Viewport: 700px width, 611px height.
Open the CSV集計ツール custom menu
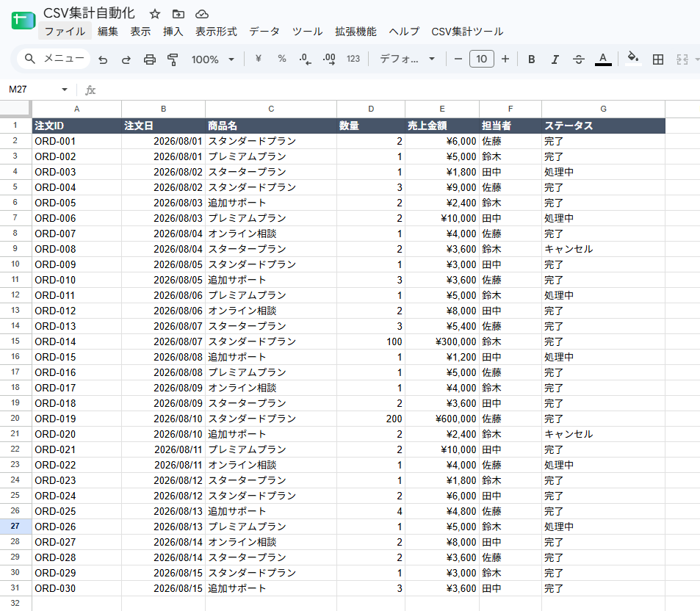(x=467, y=32)
